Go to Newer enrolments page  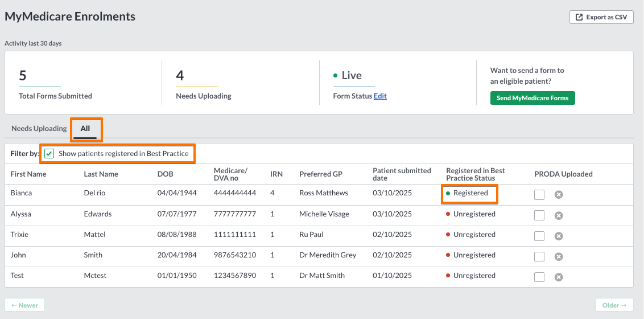point(24,305)
